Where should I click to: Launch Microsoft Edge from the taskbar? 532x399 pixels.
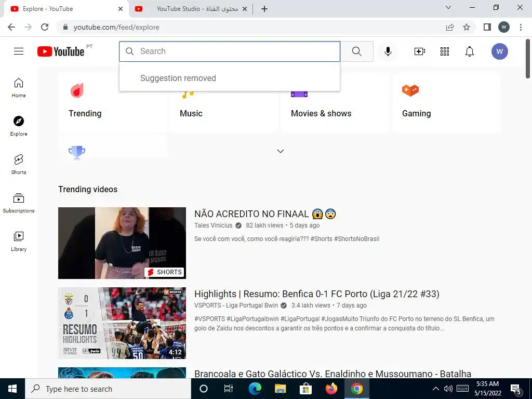(x=255, y=389)
